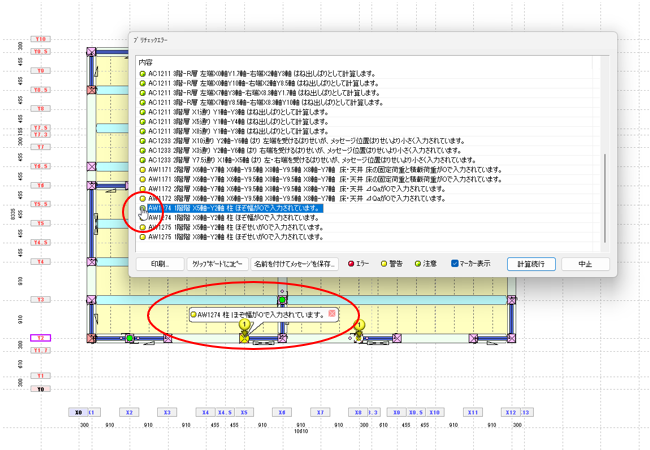
Task: Select the column symbol at X0-Y10 corner
Action: click(91, 52)
